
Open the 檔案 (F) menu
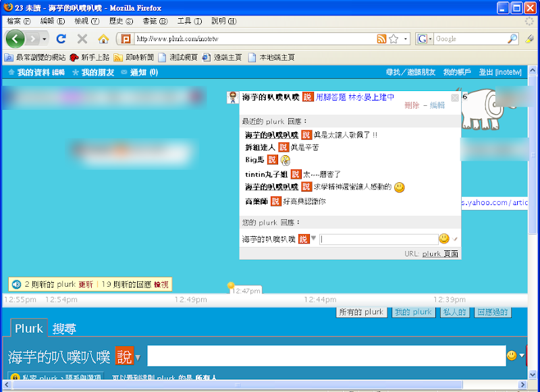point(18,22)
